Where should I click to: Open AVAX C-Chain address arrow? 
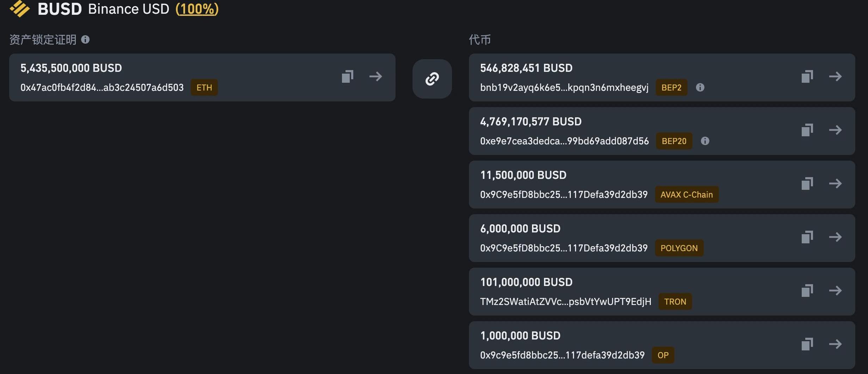[x=835, y=183]
